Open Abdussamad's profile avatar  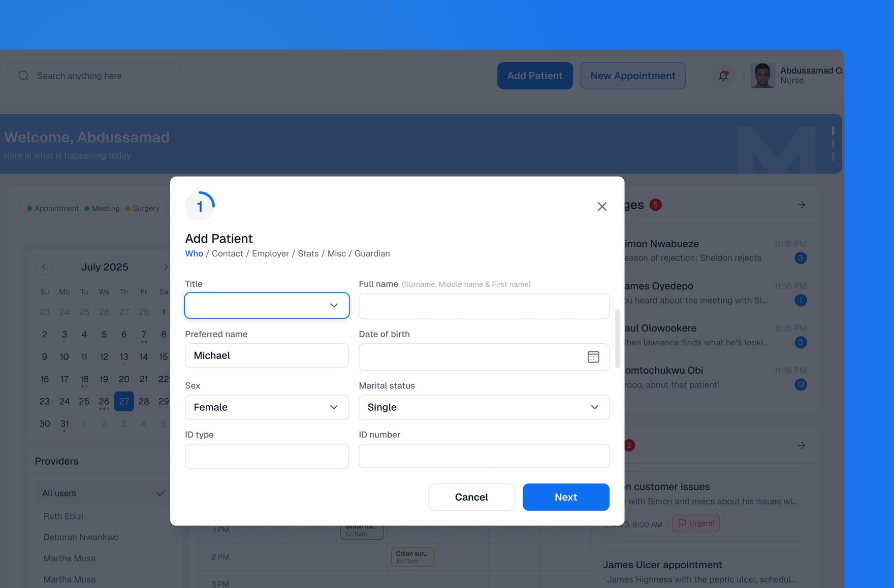pos(762,76)
